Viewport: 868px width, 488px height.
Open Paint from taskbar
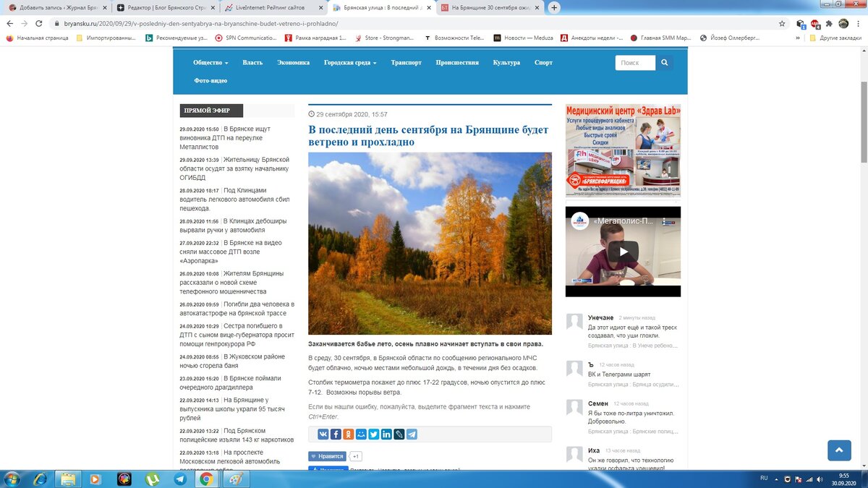[x=235, y=479]
